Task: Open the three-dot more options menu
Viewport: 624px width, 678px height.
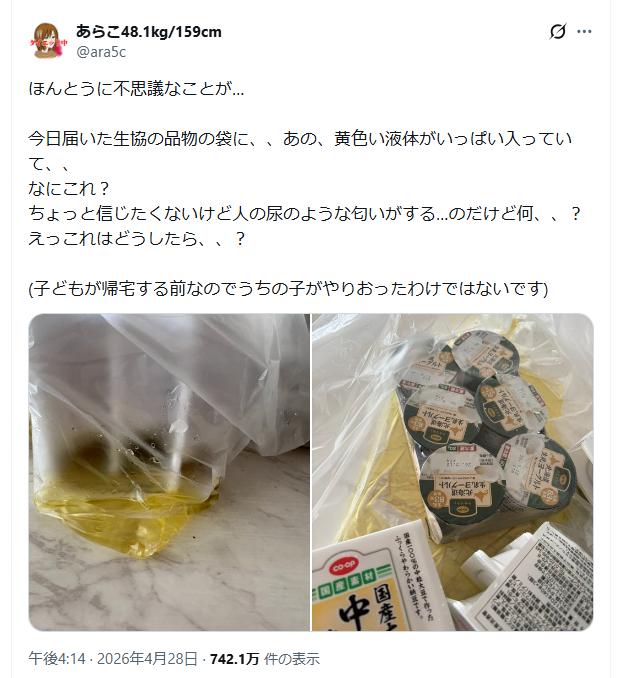Action: [584, 32]
